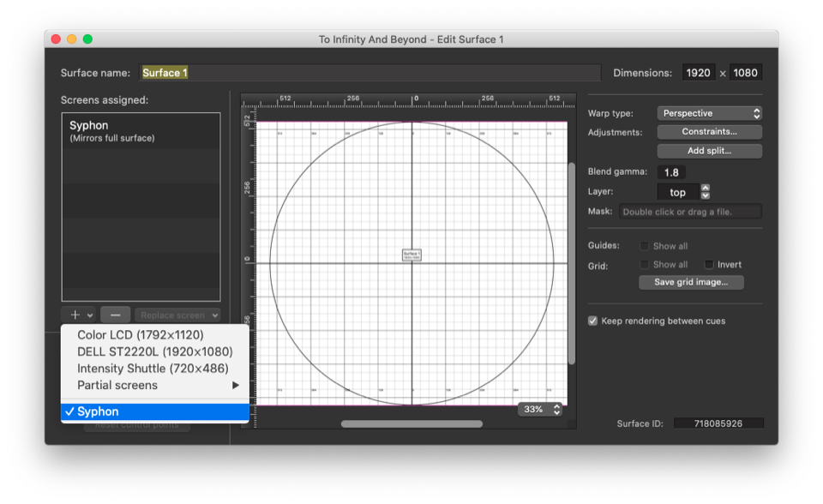Click the green full-screen window button
Screen dimensions: 823x504
87,39
